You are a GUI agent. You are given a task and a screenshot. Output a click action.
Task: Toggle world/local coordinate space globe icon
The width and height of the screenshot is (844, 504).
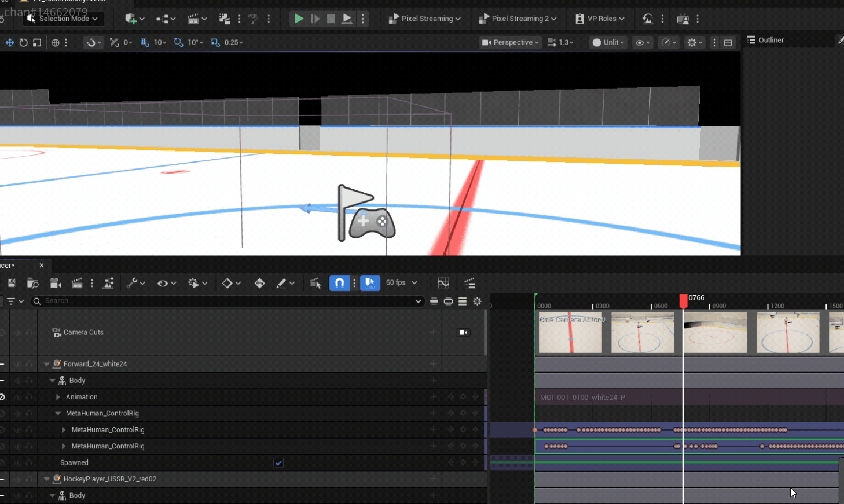[56, 42]
